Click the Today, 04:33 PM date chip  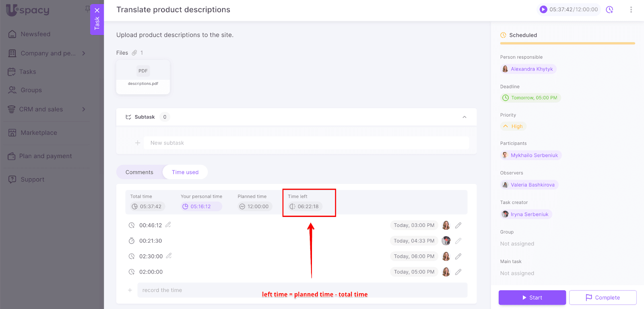tap(414, 241)
